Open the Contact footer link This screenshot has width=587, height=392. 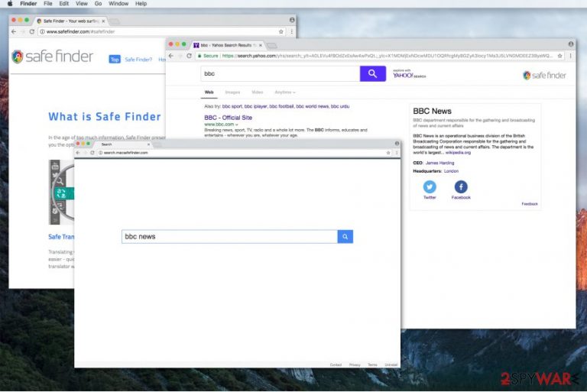coord(336,364)
